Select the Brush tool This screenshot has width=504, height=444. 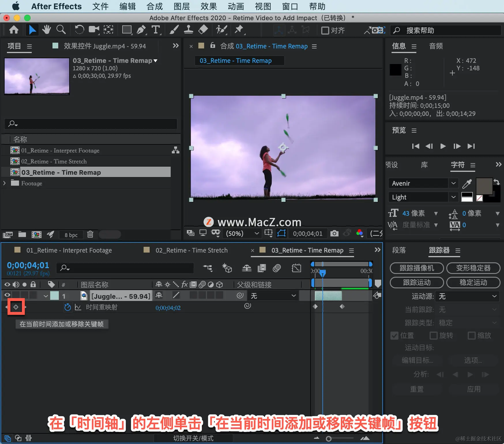174,30
